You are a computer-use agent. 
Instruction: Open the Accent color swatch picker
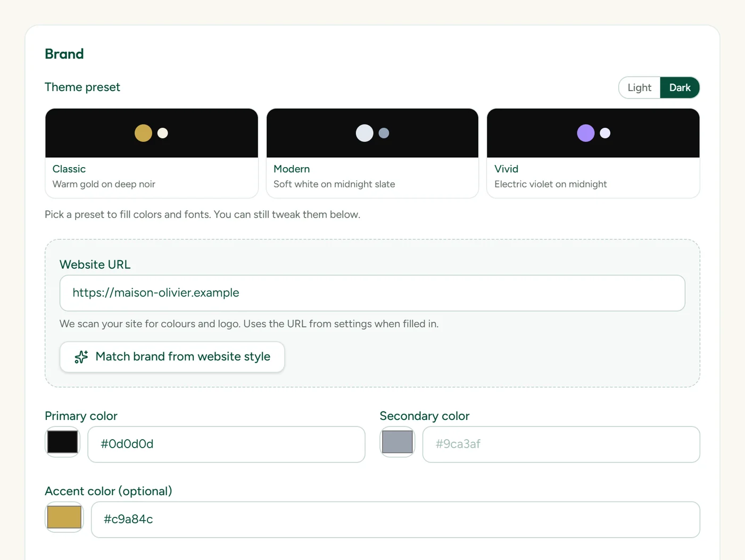tap(64, 517)
